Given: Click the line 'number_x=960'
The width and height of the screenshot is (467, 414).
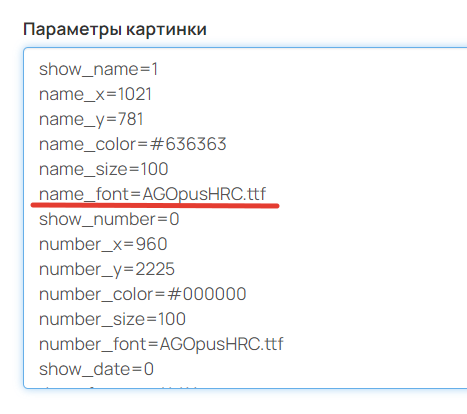Looking at the screenshot, I should (103, 244).
